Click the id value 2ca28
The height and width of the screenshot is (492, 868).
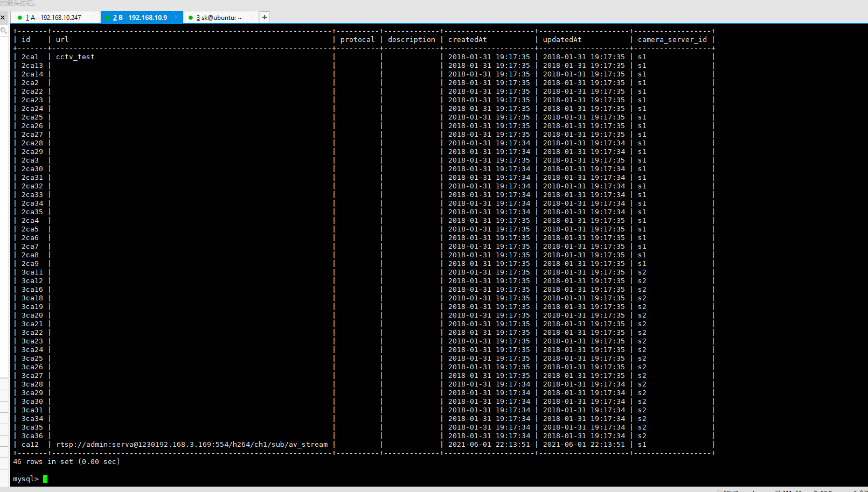pos(32,143)
